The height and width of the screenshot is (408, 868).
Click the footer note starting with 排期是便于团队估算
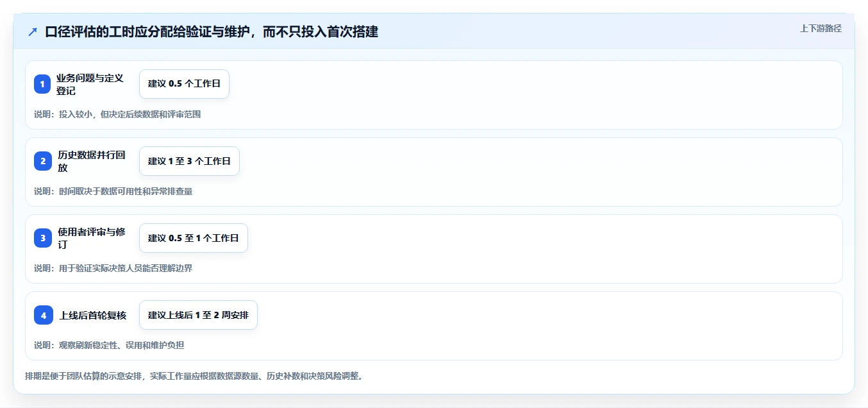click(195, 376)
